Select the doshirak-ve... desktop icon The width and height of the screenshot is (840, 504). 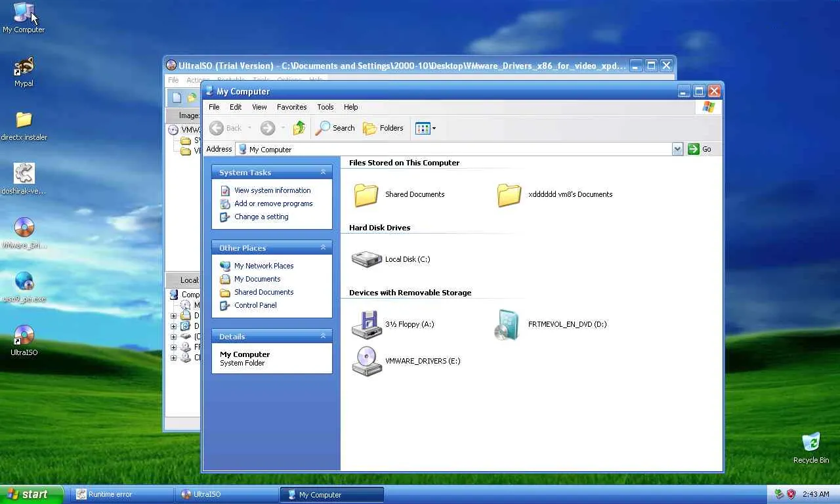pos(24,179)
